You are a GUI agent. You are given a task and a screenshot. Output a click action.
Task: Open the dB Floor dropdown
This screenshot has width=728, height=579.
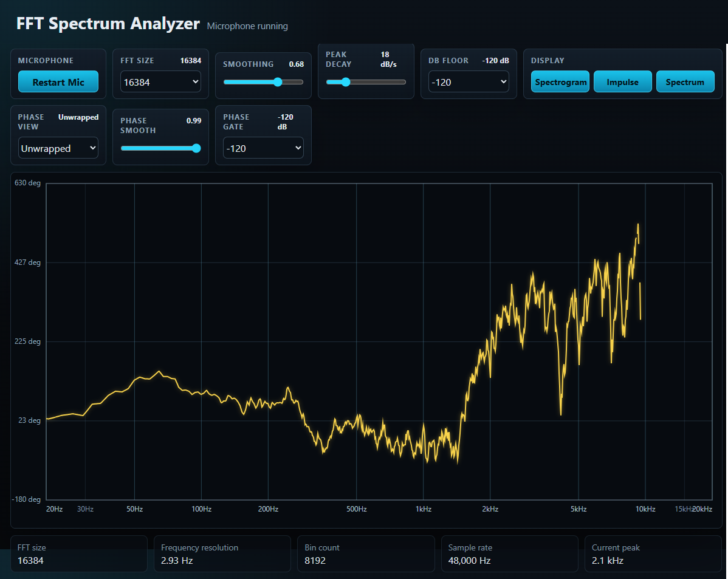[x=469, y=82]
